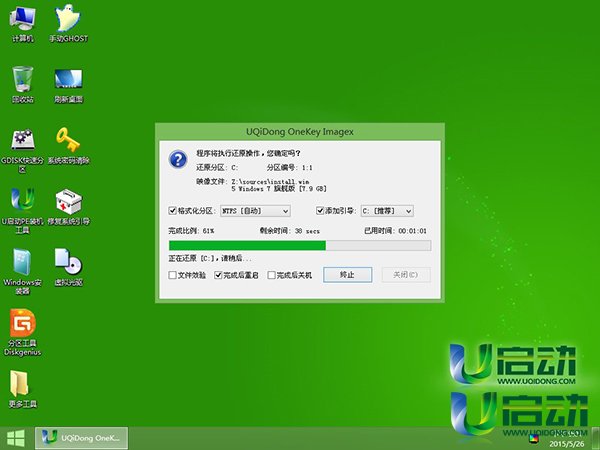Click the 完成比例: 61% text
This screenshot has height=450, width=600.
point(191,231)
